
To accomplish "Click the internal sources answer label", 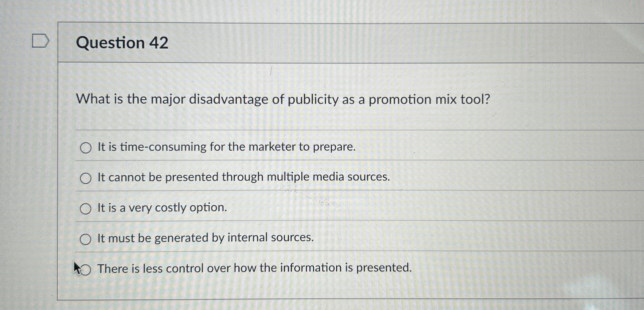I will click(205, 238).
